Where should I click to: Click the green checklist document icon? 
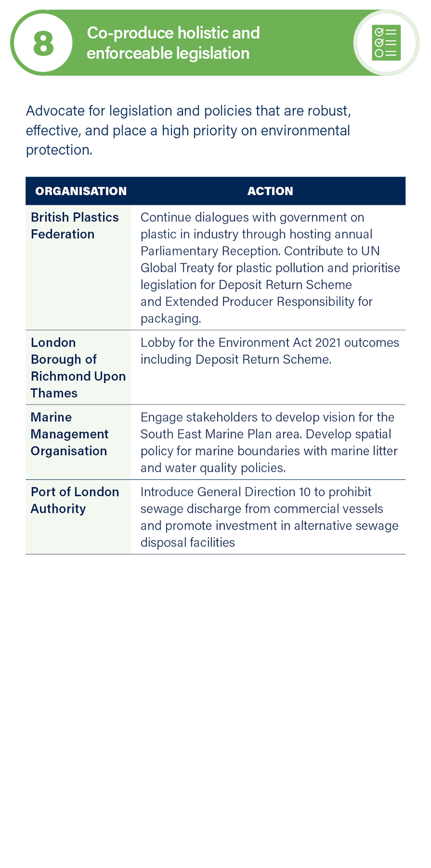386,43
